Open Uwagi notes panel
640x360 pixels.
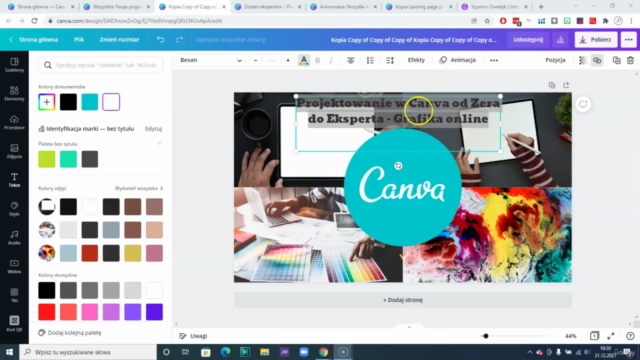193,336
